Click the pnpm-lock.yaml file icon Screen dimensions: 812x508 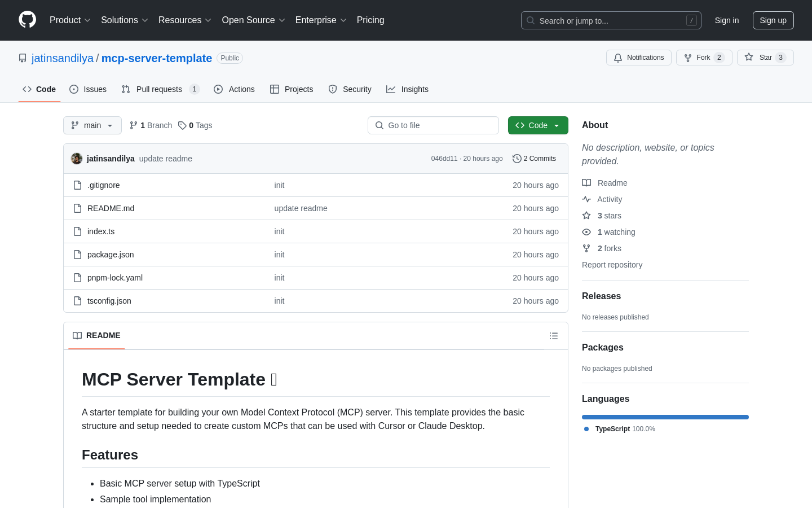click(x=78, y=278)
